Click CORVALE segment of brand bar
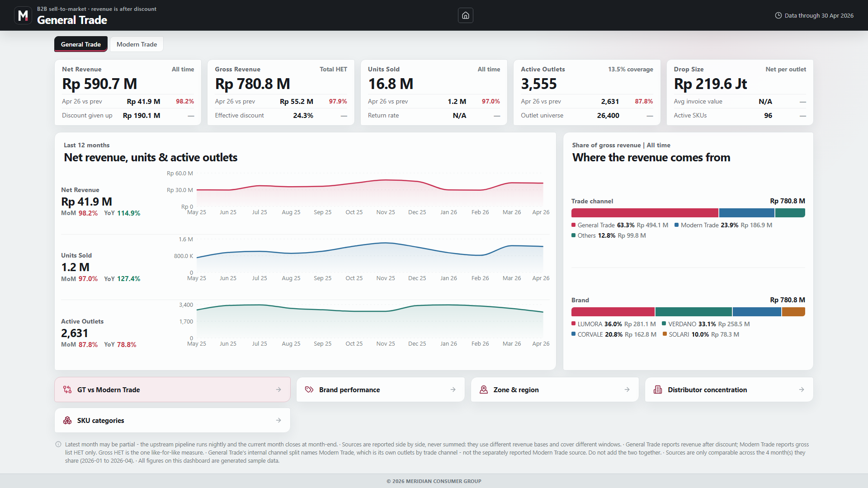The width and height of the screenshot is (868, 488). tap(757, 312)
